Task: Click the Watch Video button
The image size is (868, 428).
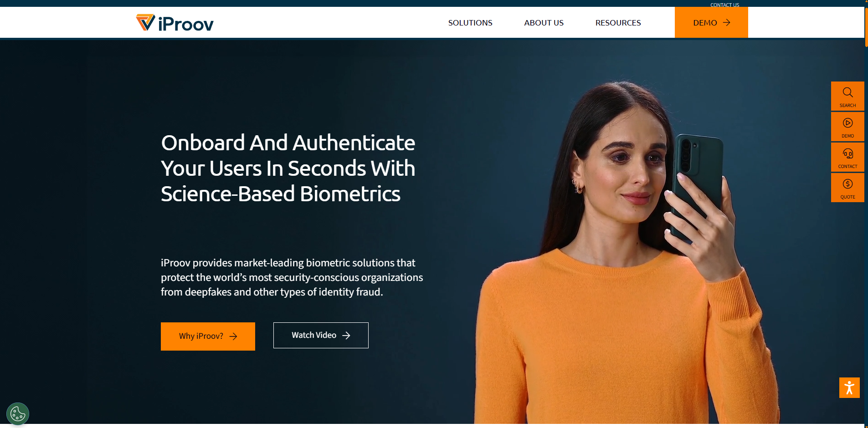Action: tap(321, 336)
